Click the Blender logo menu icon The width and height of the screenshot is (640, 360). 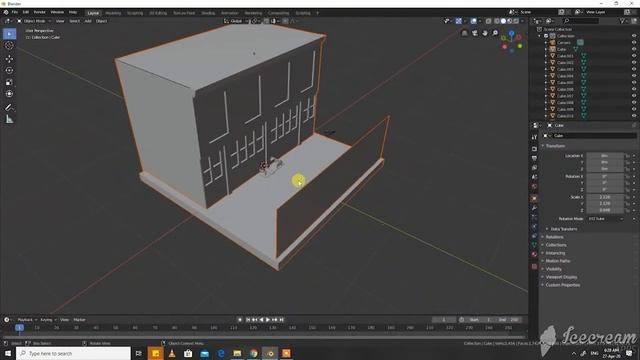pyautogui.click(x=6, y=12)
